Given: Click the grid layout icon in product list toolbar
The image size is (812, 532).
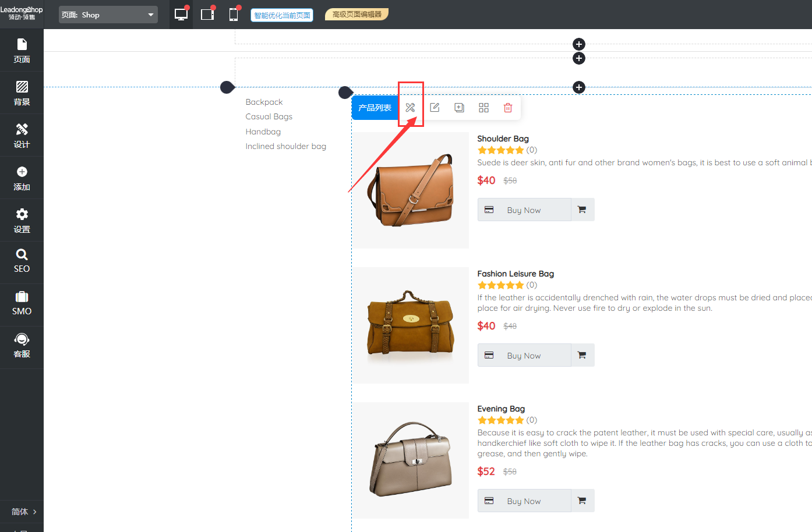Looking at the screenshot, I should pos(483,108).
